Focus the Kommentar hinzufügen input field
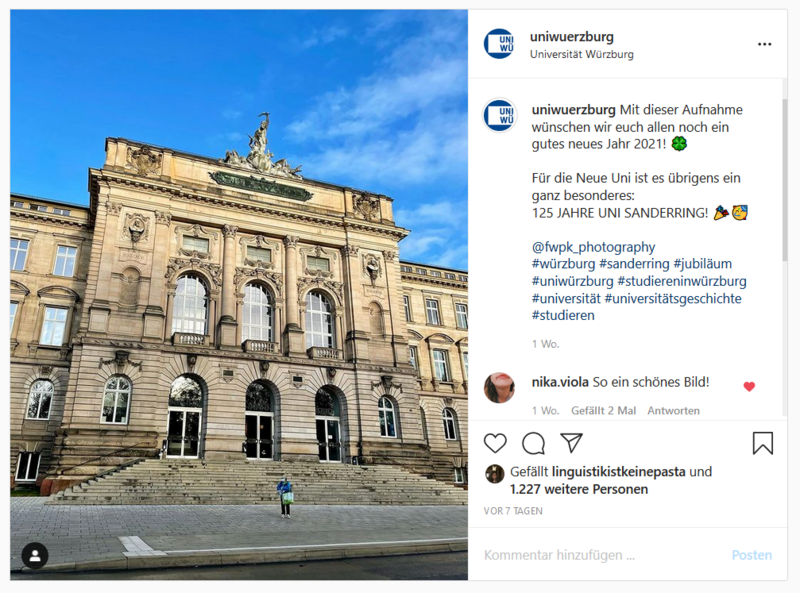Screen dimensions: 800x593 pyautogui.click(x=602, y=555)
